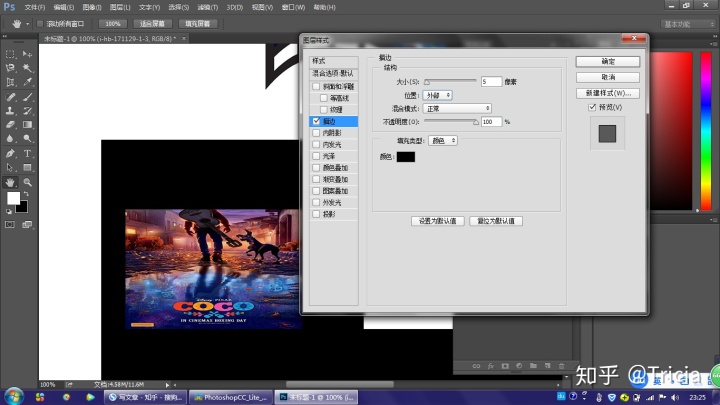Enable the 颜色叠加 checkbox
Viewport: 720px width, 405px height.
[316, 168]
